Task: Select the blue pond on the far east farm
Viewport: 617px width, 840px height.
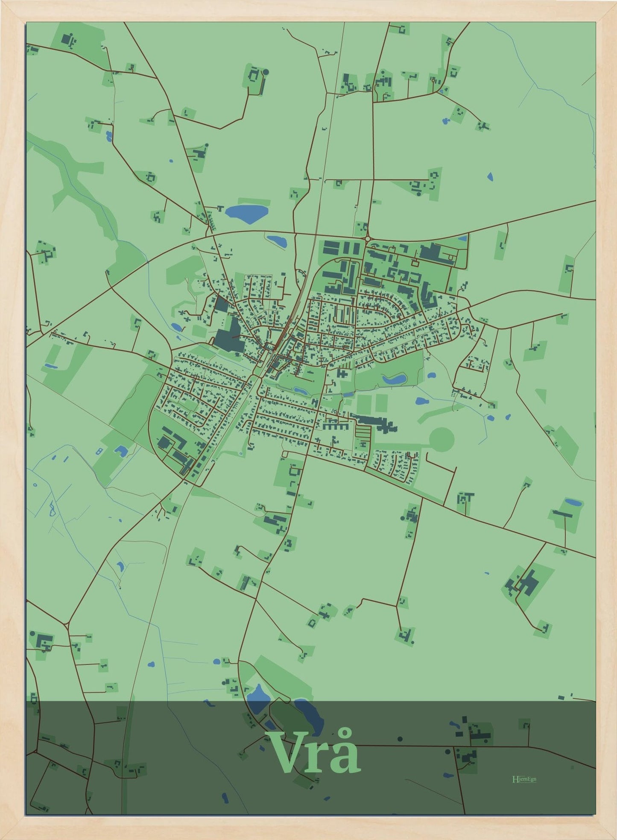Action: pos(573,502)
